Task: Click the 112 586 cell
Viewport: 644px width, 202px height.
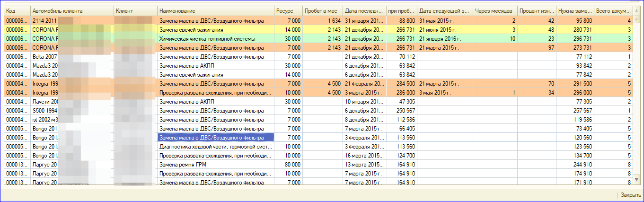Action: [402, 120]
